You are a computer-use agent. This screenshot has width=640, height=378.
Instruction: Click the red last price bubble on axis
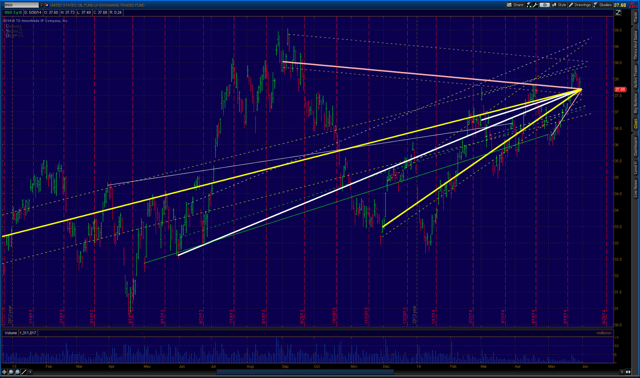(620, 89)
